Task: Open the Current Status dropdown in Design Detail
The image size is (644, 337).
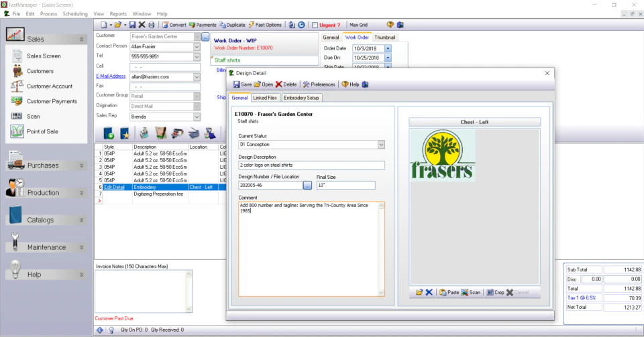Action: 381,145
